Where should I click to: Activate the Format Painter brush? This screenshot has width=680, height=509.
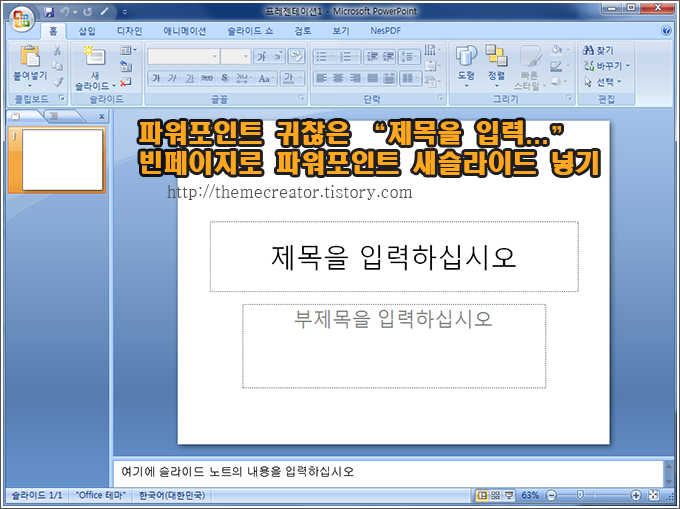57,82
